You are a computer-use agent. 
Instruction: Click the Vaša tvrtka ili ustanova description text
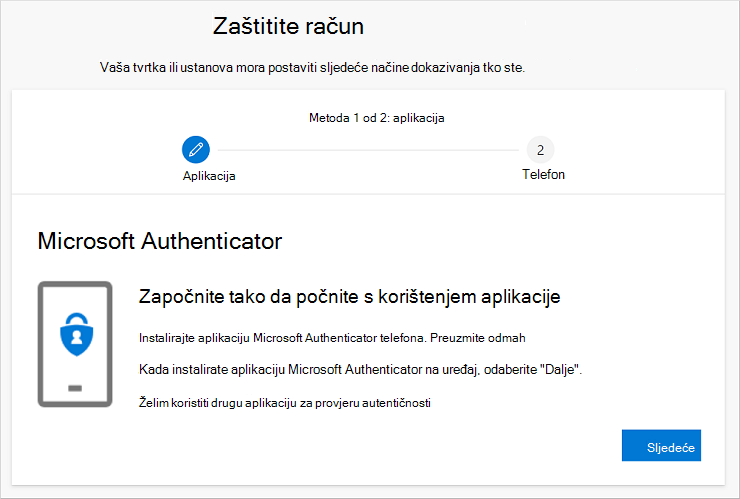[312, 68]
